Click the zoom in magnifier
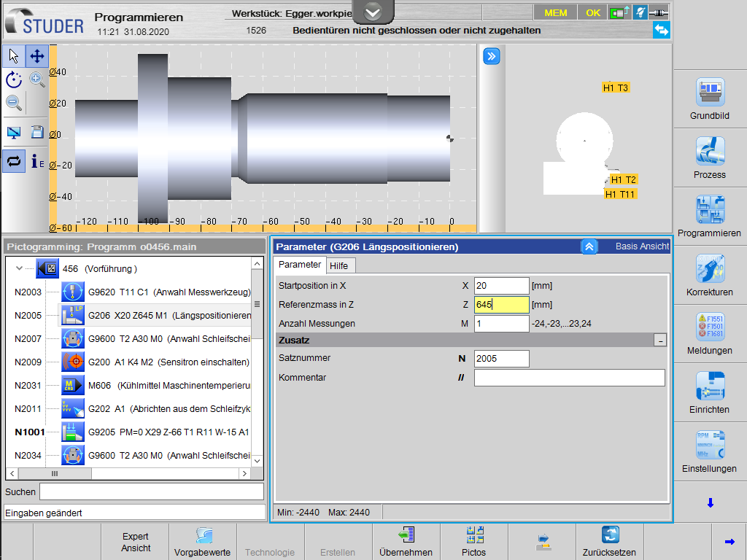The height and width of the screenshot is (560, 747). coord(36,80)
